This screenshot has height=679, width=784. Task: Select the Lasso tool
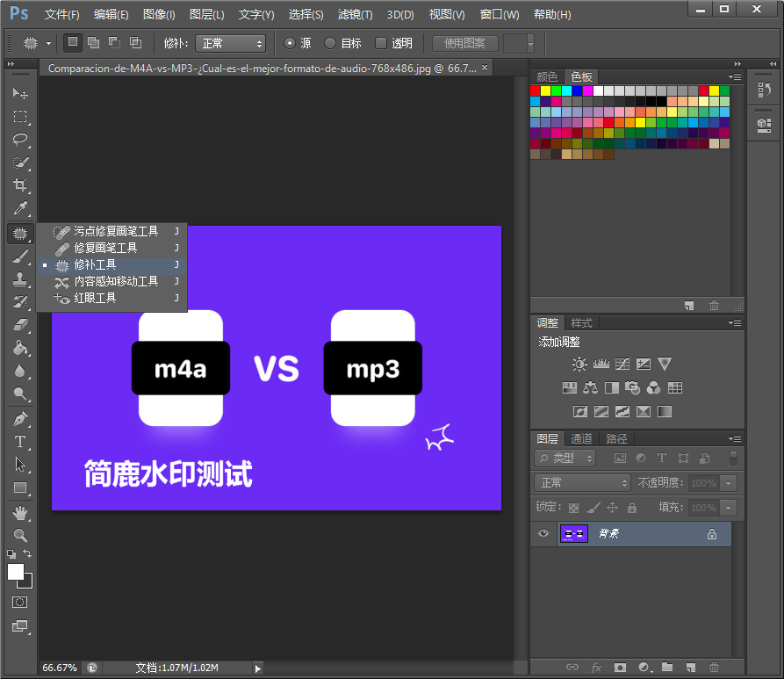[20, 140]
